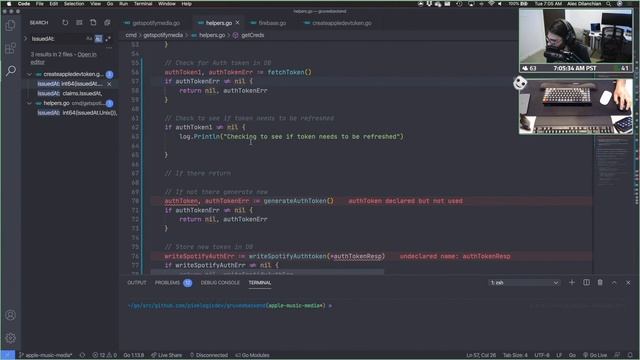This screenshot has width=640, height=360.
Task: Close the bottom panel
Action: click(x=628, y=282)
